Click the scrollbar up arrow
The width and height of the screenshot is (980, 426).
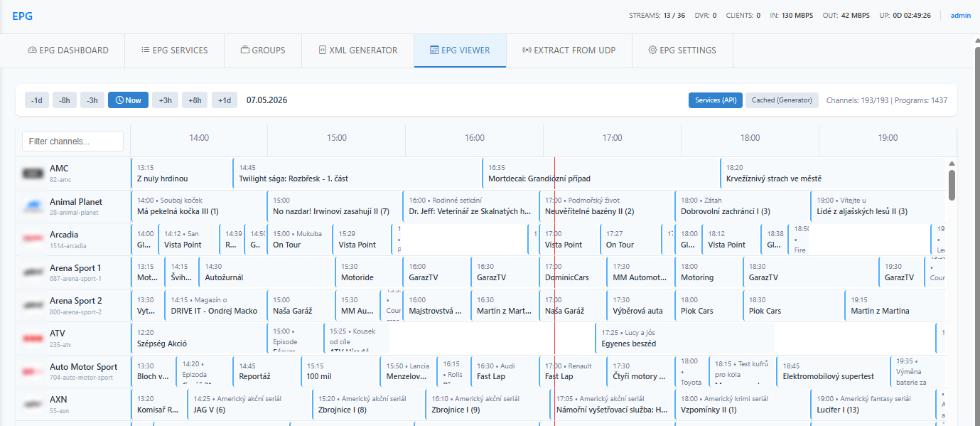pos(952,164)
